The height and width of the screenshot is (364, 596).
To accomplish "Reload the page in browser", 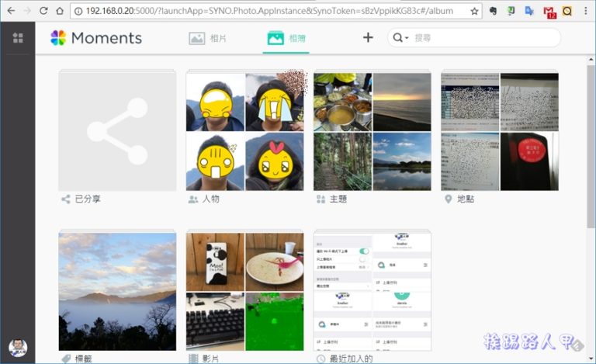I will [43, 12].
